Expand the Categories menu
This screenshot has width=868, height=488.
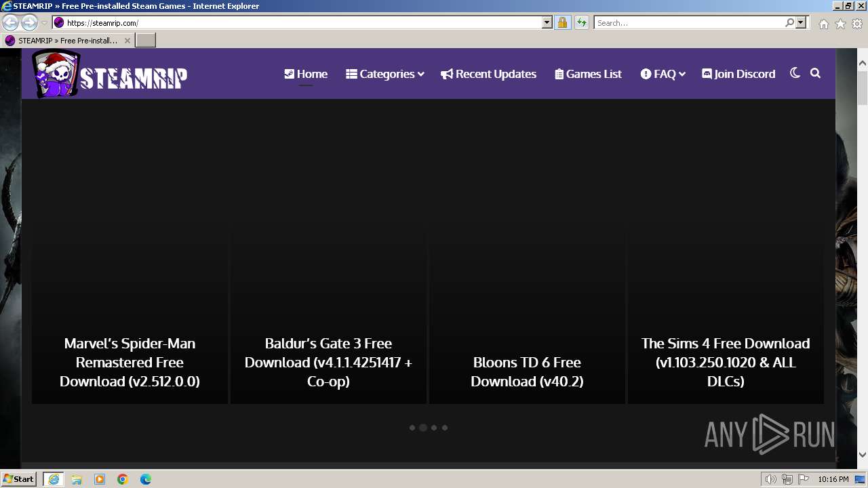click(384, 74)
